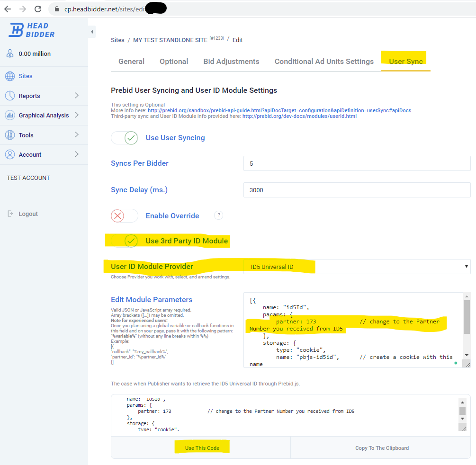Click the Sites breadcrumb link

click(117, 40)
